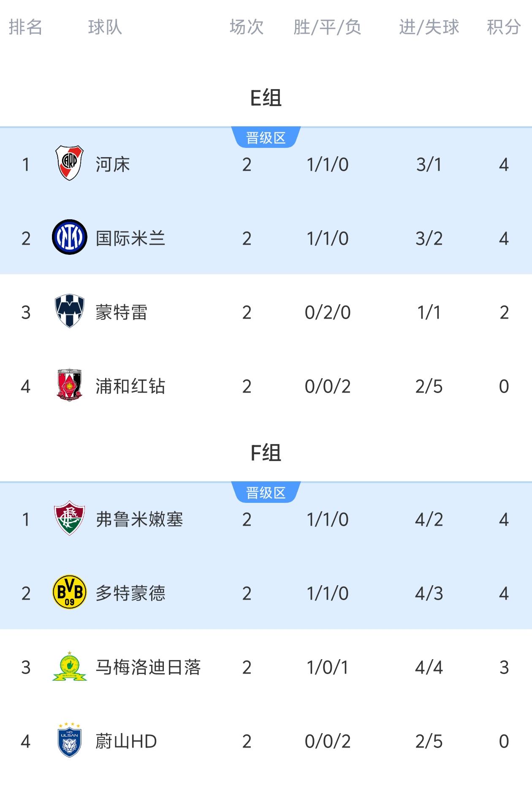Screen dimensions: 532x786
Task: Tap the Inter Milan logo
Action: pos(70,237)
